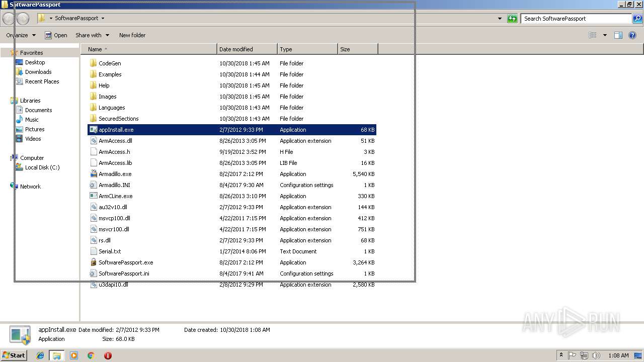This screenshot has height=362, width=644.
Task: Open the Share with dropdown menu
Action: point(92,35)
